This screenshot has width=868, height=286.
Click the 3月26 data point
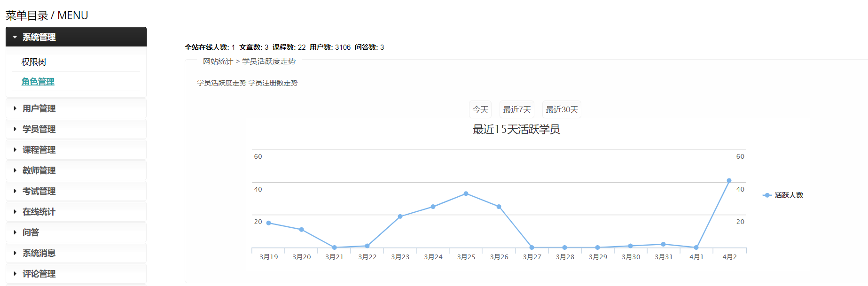coord(499,207)
